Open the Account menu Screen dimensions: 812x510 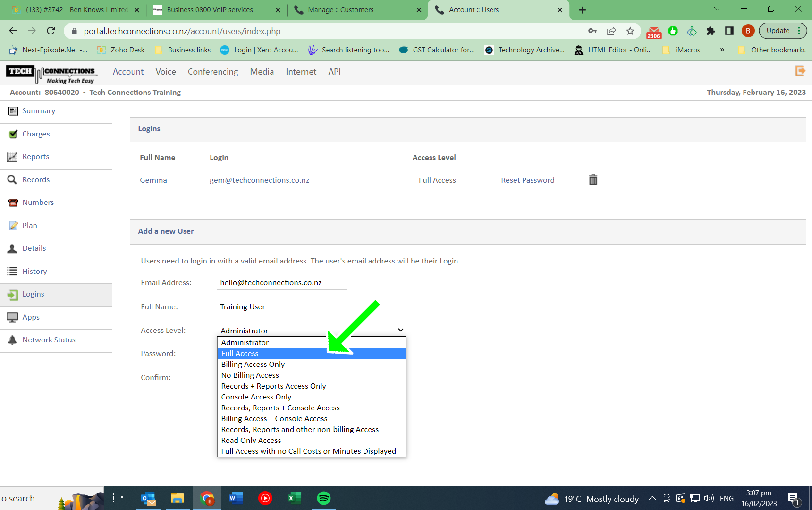128,72
